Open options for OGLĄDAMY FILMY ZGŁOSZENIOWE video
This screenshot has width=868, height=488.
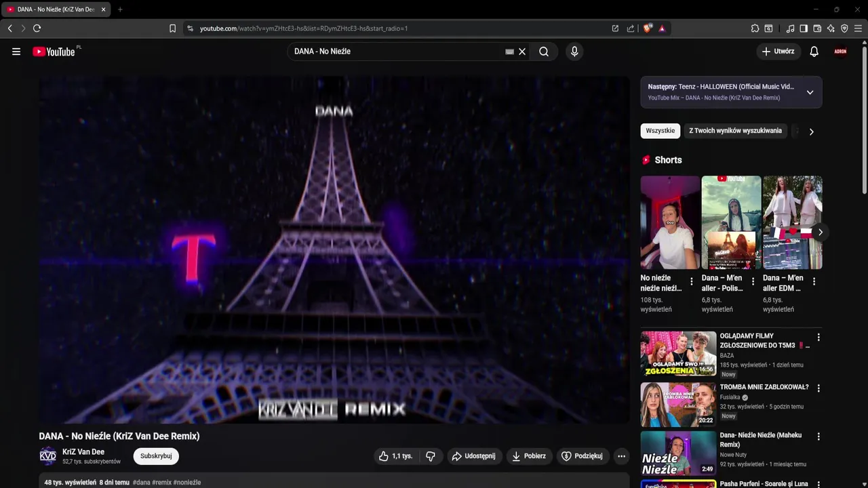(818, 337)
